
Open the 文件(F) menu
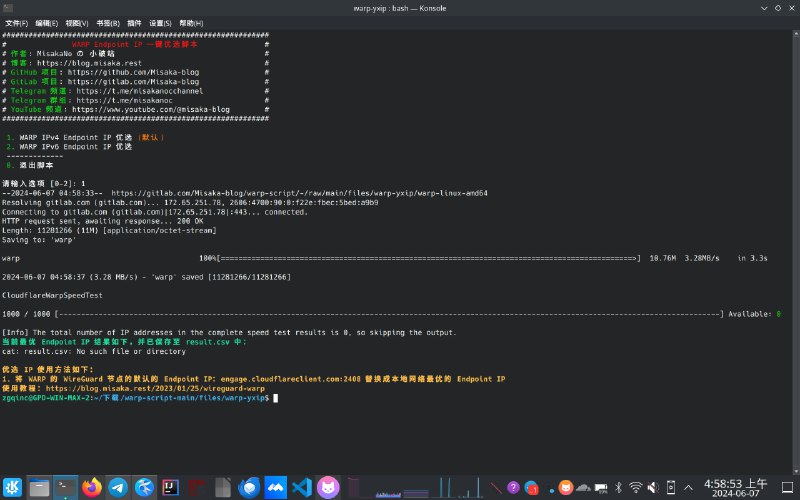point(17,22)
